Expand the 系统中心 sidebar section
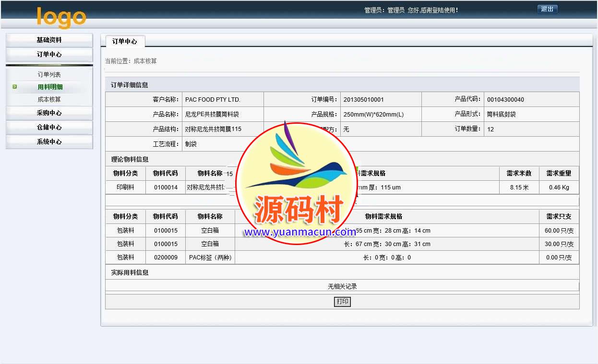The height and width of the screenshot is (364, 598). click(x=49, y=142)
